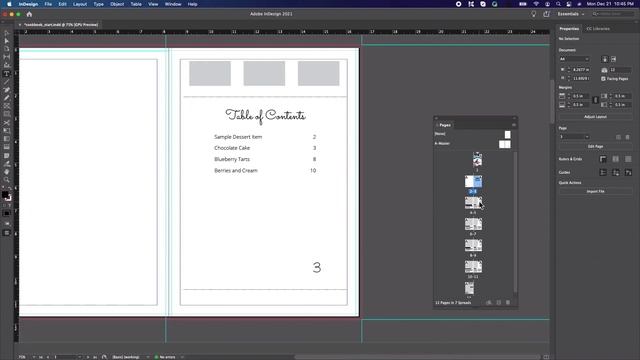
Task: Click the lightbulb Learn icon
Action: (533, 14)
